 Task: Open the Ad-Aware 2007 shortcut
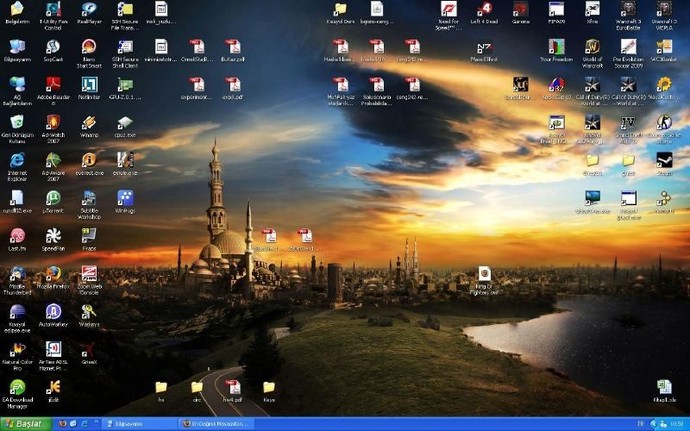(x=53, y=160)
